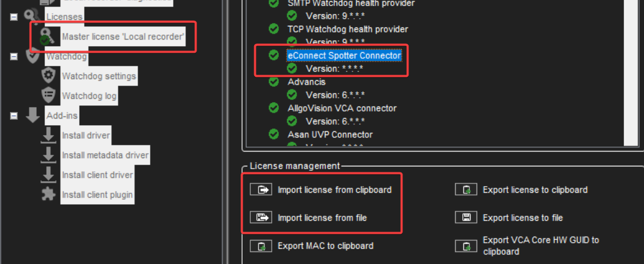The image size is (644, 264).
Task: Click the Export license to file icon
Action: tap(466, 218)
